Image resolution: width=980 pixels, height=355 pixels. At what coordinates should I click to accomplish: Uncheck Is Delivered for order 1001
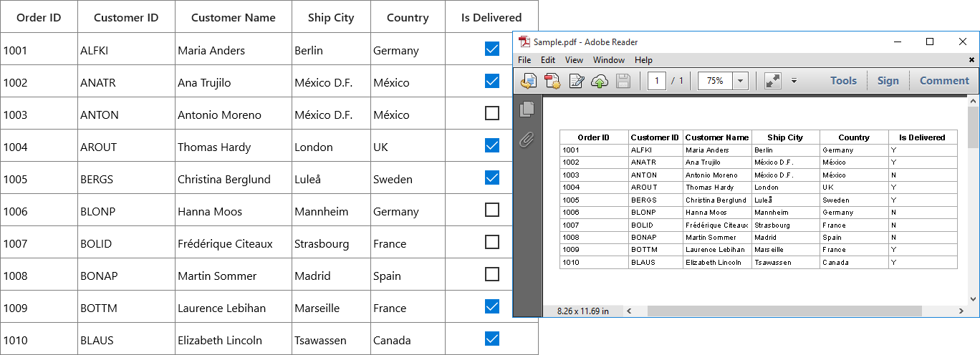(x=492, y=49)
